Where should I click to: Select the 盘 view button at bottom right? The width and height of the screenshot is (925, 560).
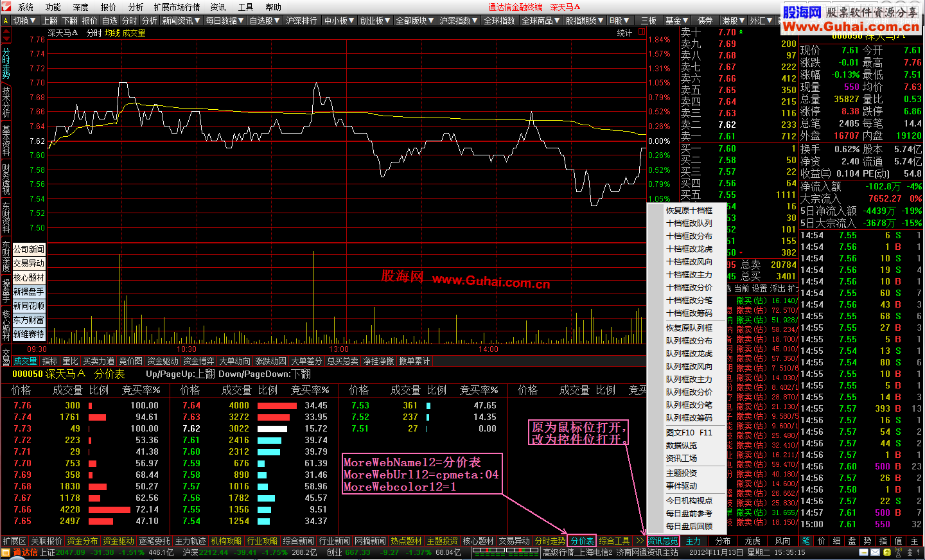click(x=852, y=541)
